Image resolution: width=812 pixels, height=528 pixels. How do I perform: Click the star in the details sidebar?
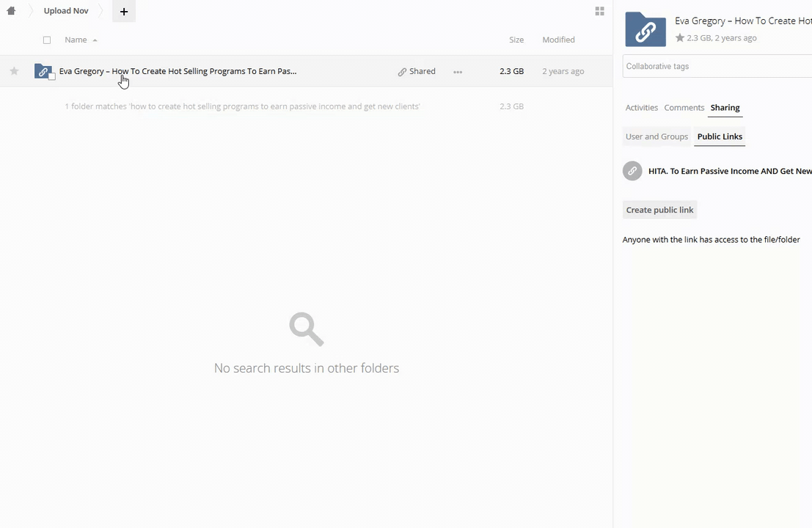pyautogui.click(x=680, y=38)
